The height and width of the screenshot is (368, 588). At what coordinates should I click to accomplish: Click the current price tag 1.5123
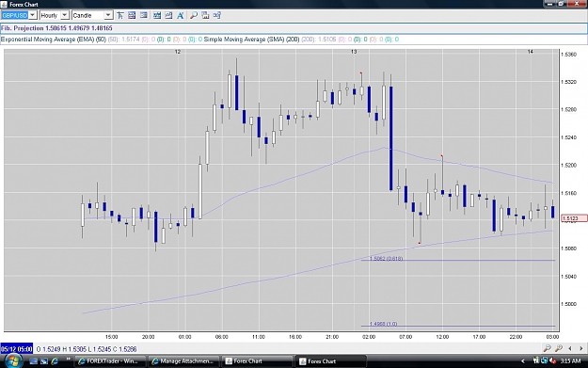(574, 218)
